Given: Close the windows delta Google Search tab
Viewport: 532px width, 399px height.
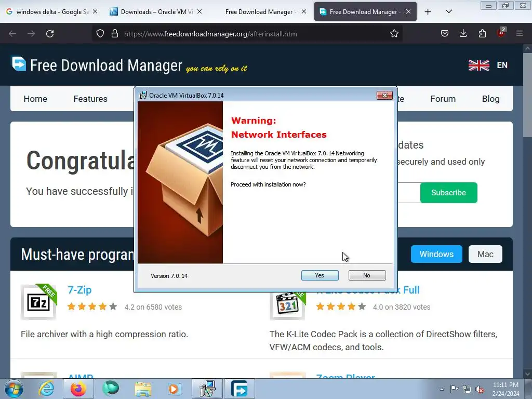Looking at the screenshot, I should [x=95, y=11].
